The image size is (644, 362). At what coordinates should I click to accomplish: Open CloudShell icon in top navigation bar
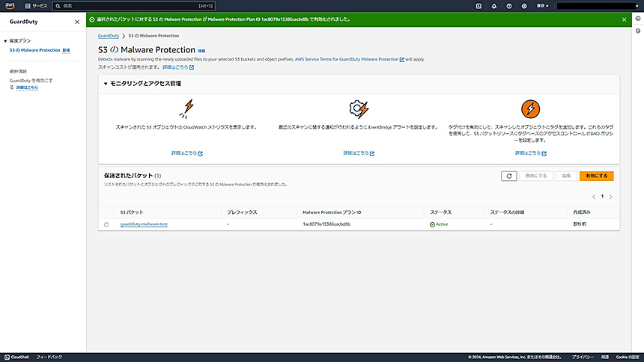479,6
